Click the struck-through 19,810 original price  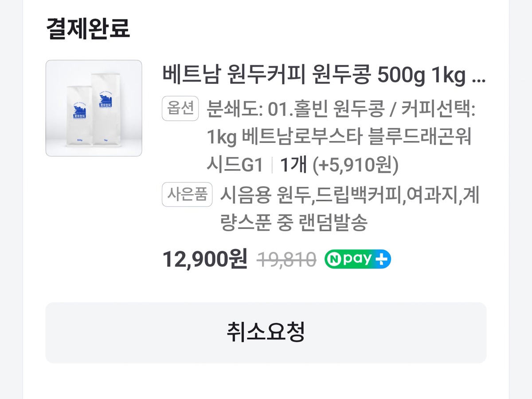pos(286,259)
